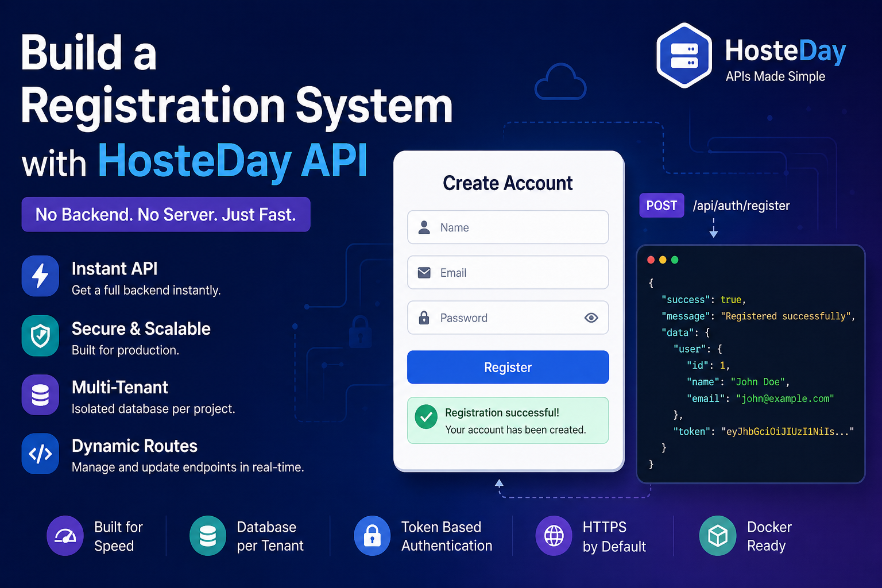Click the POST method badge

(661, 206)
